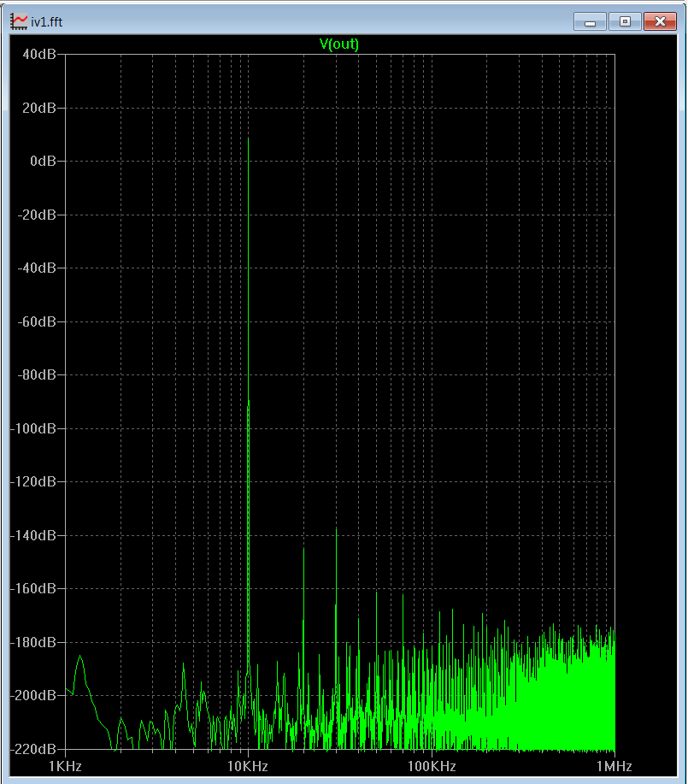Click the -160dB axis label

[33, 588]
